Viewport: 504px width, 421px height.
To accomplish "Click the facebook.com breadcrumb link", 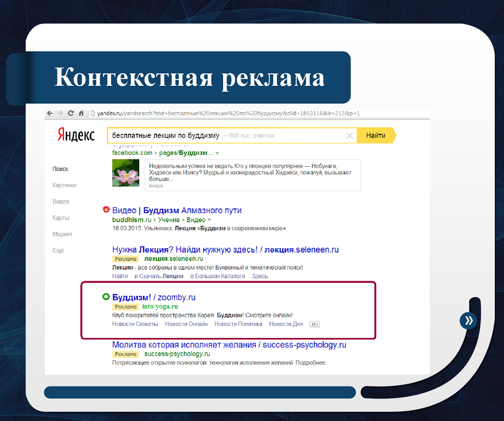I will [132, 153].
